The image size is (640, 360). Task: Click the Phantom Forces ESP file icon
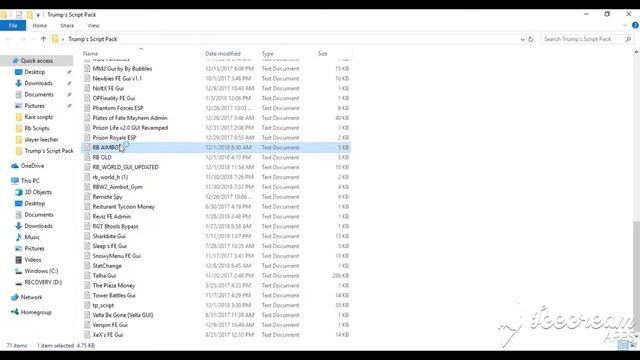(x=87, y=108)
